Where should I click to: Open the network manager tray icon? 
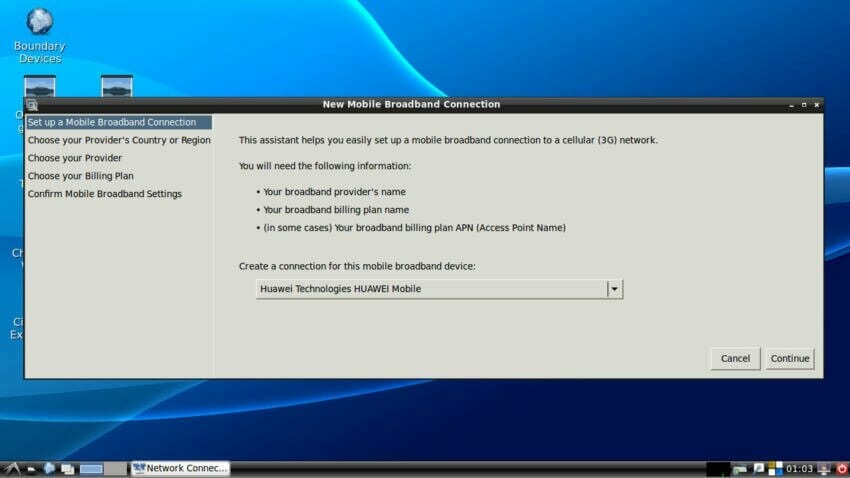pos(740,469)
